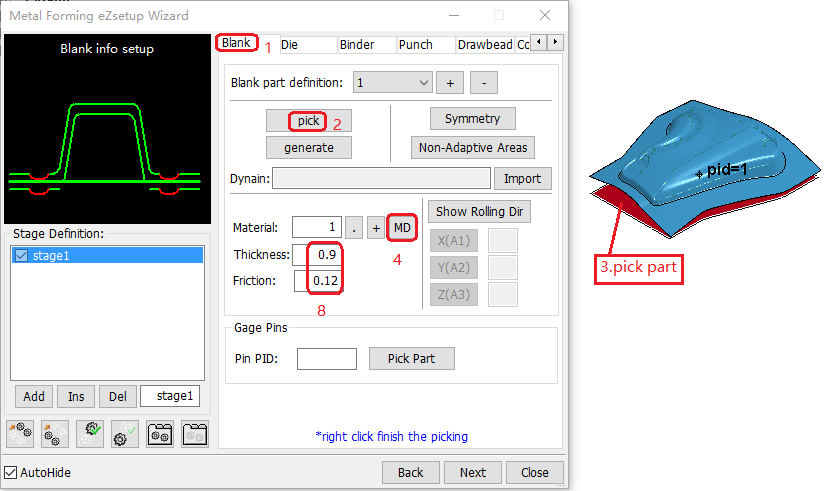
Task: Click the Material ID input field
Action: coord(317,228)
